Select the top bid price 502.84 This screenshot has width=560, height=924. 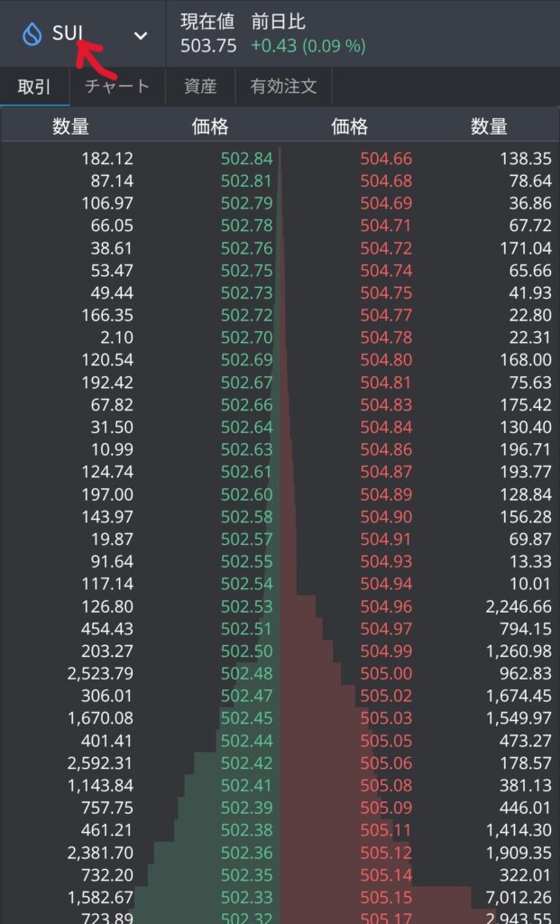coord(246,159)
